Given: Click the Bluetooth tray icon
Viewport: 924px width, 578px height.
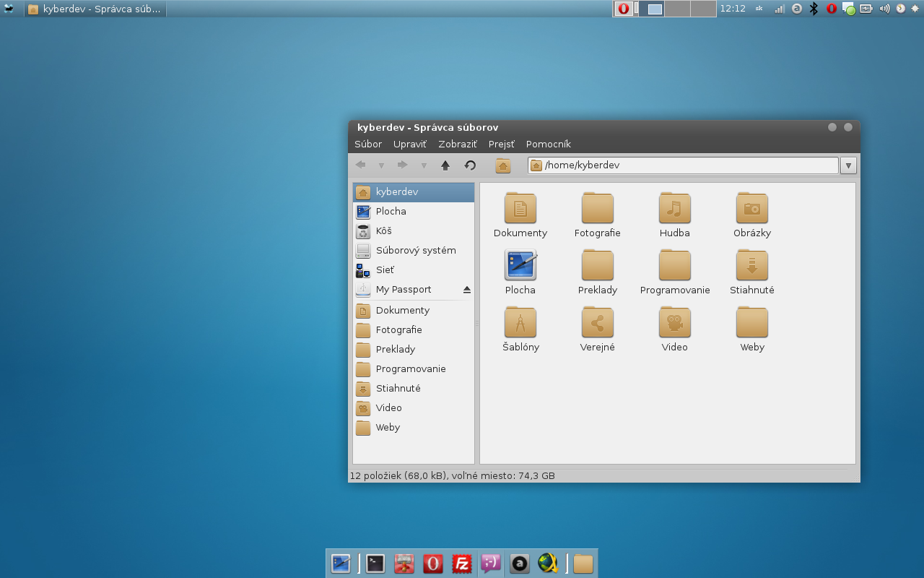Looking at the screenshot, I should click(x=814, y=9).
